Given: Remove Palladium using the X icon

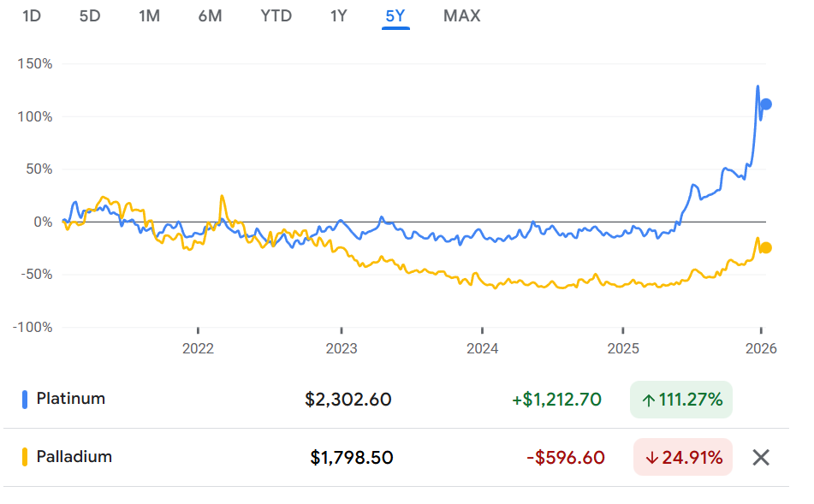Looking at the screenshot, I should [x=760, y=457].
